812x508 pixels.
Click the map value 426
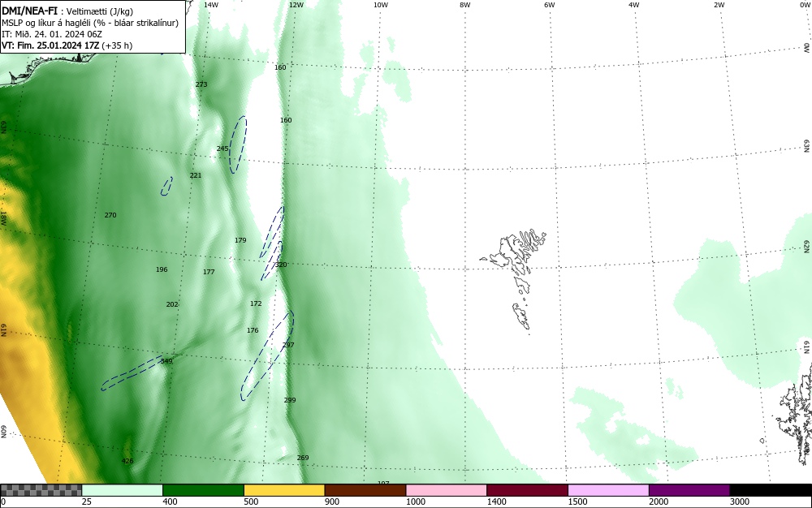coord(127,461)
